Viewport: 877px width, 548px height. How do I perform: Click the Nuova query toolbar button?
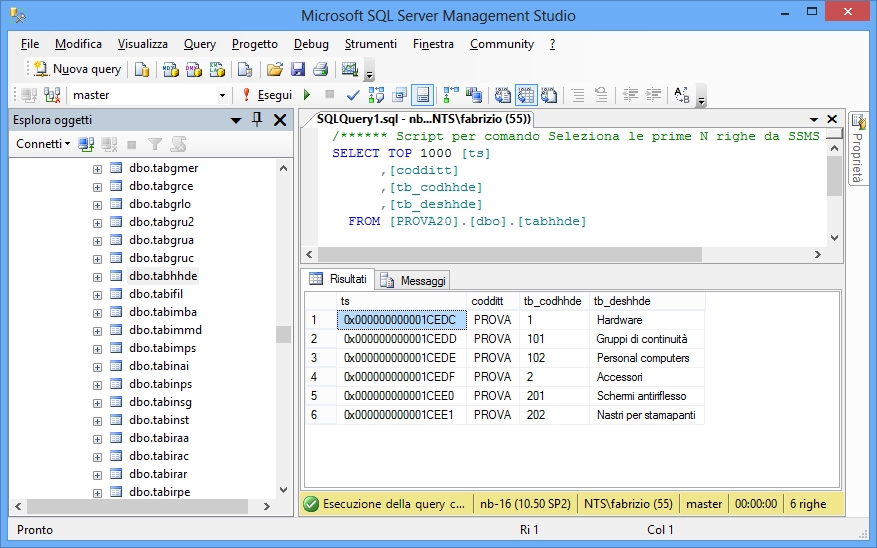[x=77, y=69]
